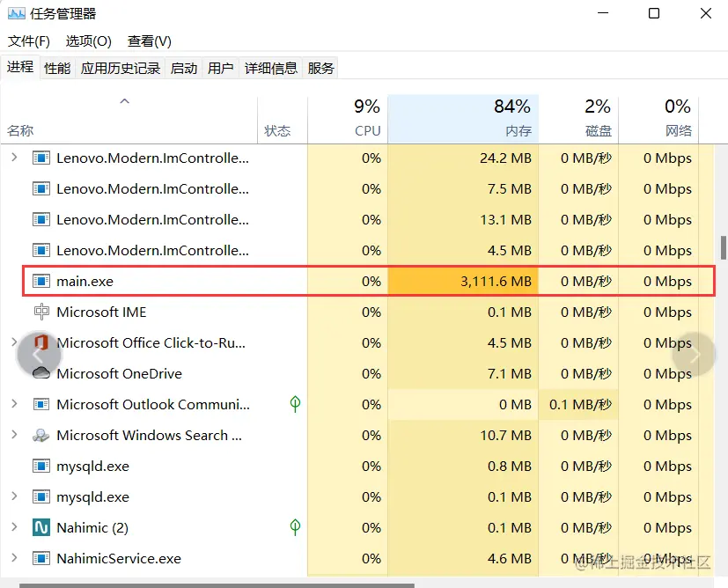This screenshot has width=728, height=588.
Task: Click the Microsoft OneDrive cloud icon
Action: (x=41, y=372)
